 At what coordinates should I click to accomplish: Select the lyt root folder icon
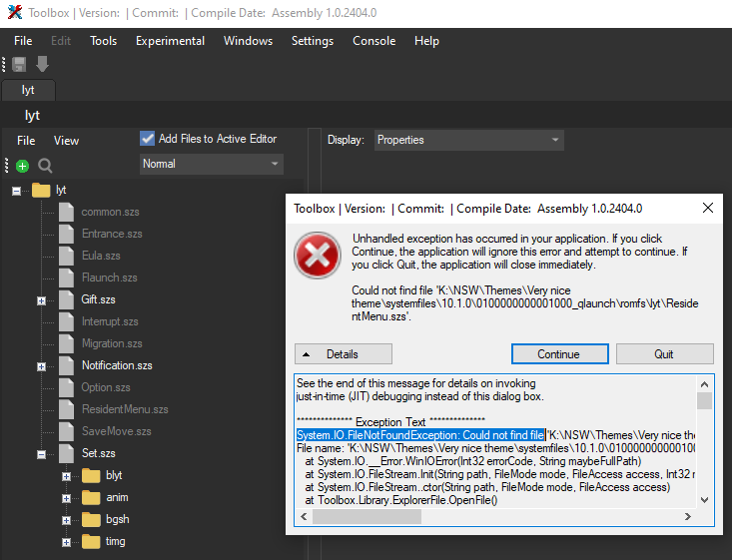[x=41, y=191]
